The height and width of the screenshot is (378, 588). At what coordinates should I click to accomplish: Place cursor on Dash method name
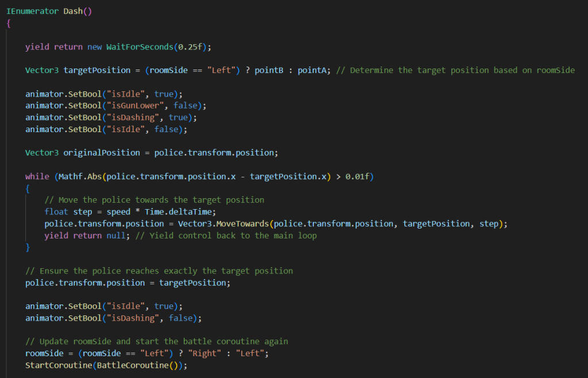coord(73,11)
